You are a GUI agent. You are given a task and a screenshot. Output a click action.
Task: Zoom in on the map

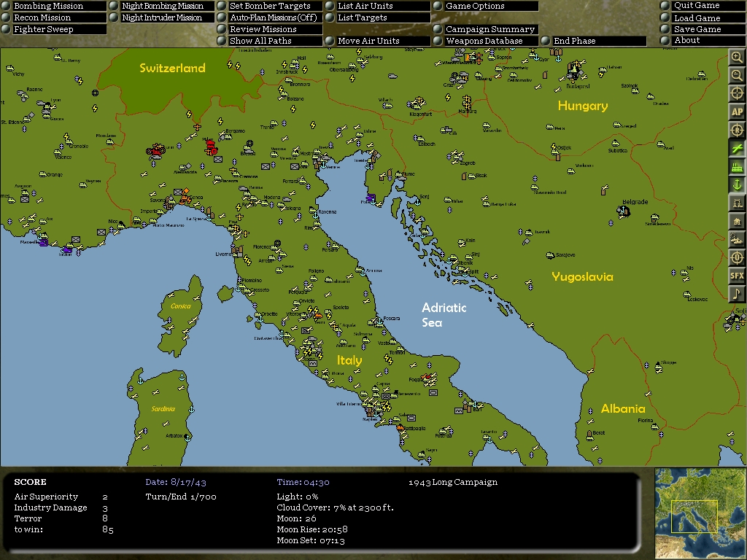[737, 58]
